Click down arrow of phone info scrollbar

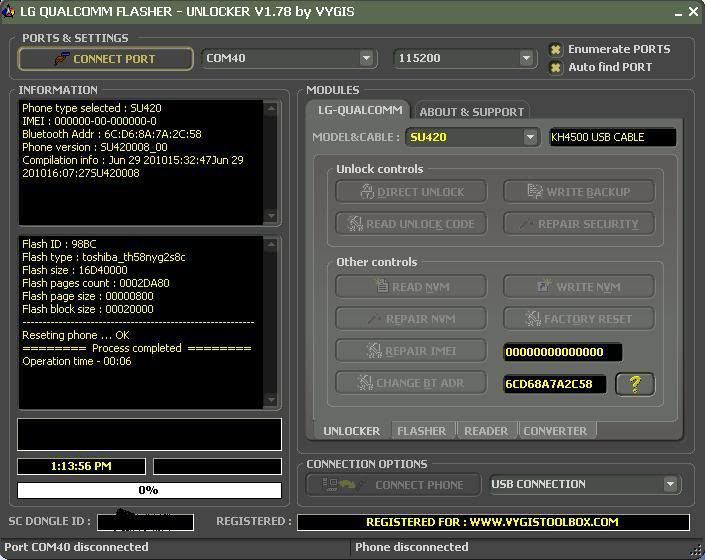click(x=271, y=216)
